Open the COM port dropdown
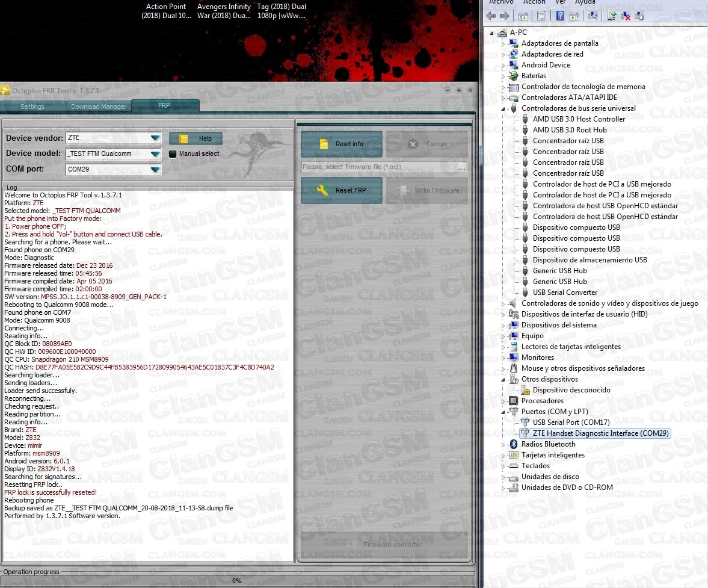708x588 pixels. click(x=155, y=170)
